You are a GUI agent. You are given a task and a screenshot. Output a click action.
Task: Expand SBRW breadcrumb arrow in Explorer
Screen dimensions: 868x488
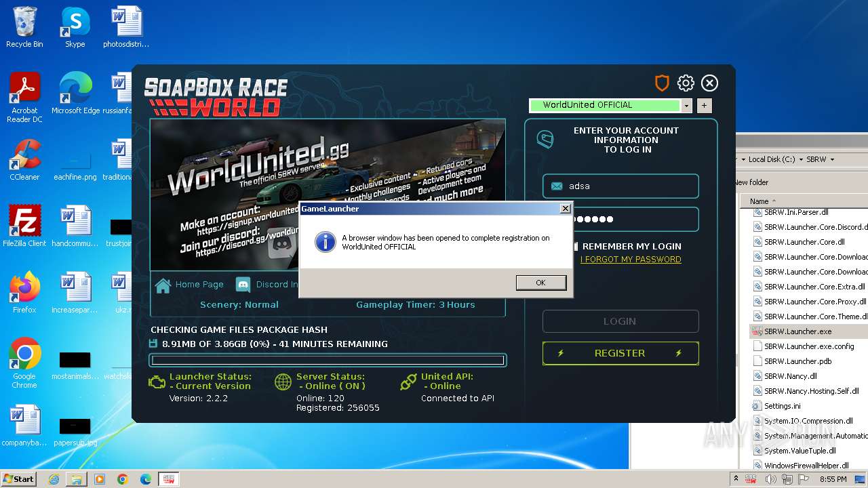[832, 160]
